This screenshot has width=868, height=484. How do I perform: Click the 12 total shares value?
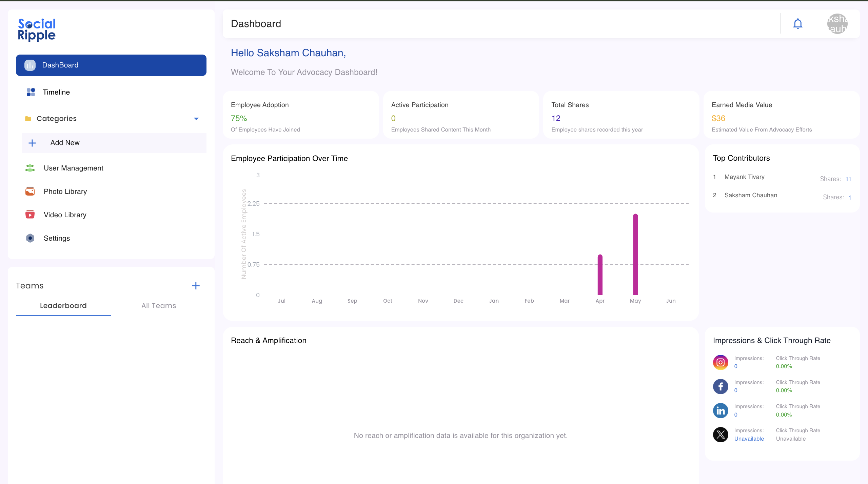[x=556, y=118]
